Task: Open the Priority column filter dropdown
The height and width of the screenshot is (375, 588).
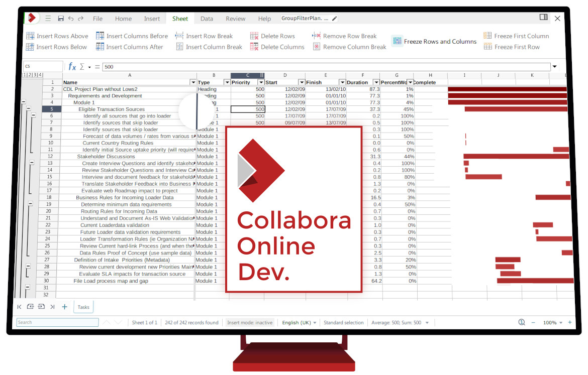Action: click(261, 82)
